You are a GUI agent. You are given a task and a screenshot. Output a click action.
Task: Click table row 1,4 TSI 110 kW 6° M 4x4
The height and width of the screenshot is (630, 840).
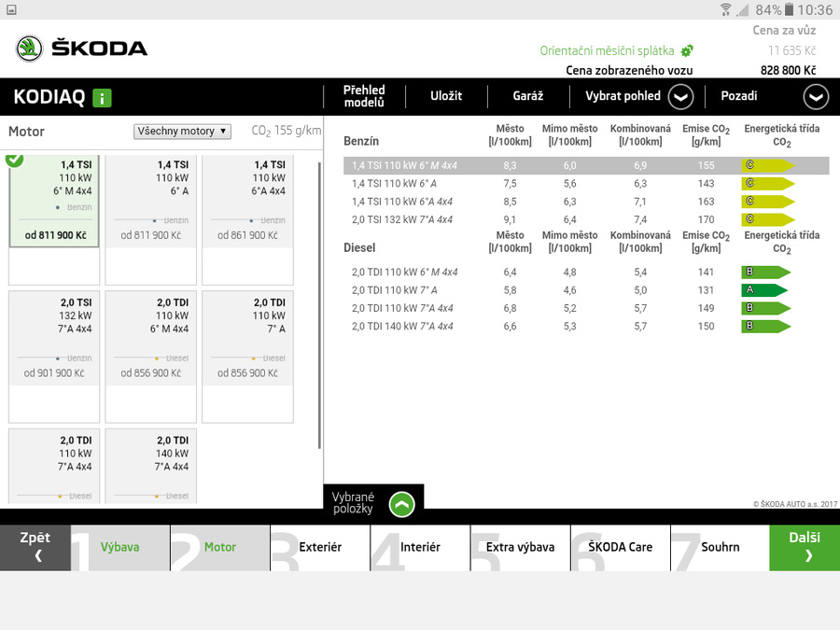pos(586,165)
